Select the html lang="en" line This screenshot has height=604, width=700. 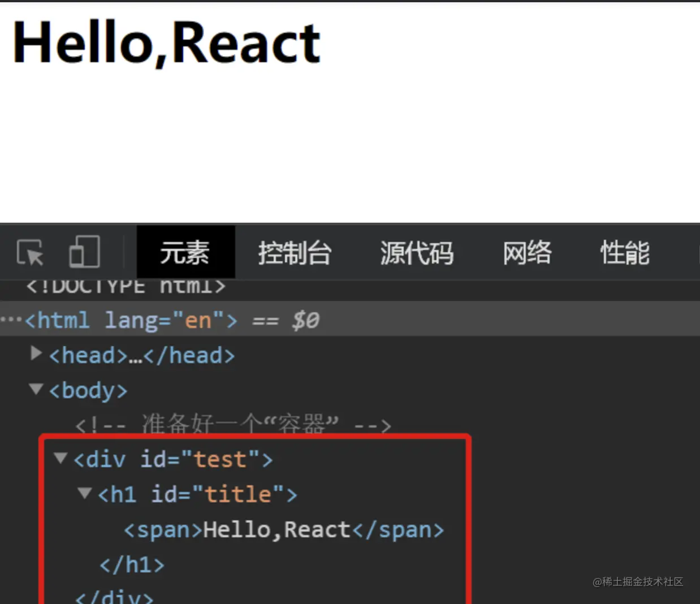[350, 320]
